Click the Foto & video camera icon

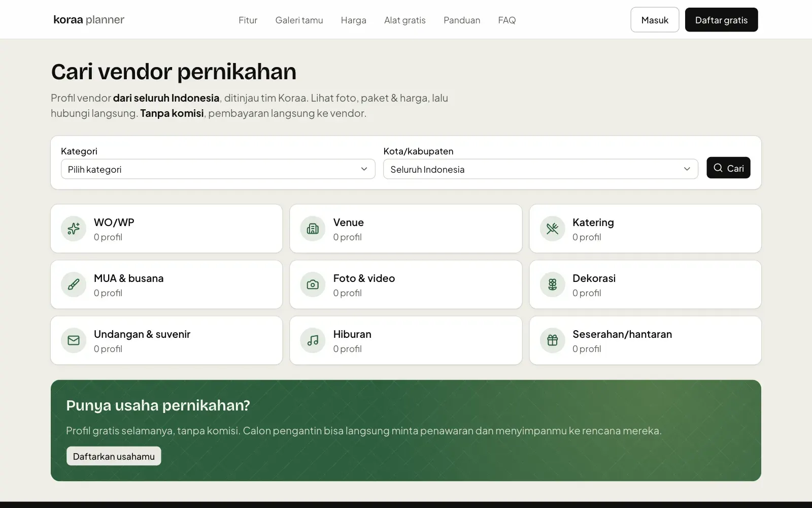313,284
